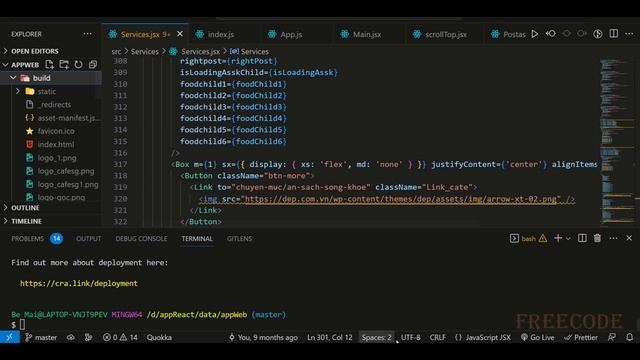This screenshot has width=640, height=360.
Task: Open the Explorer more actions menu
Action: coord(87,34)
